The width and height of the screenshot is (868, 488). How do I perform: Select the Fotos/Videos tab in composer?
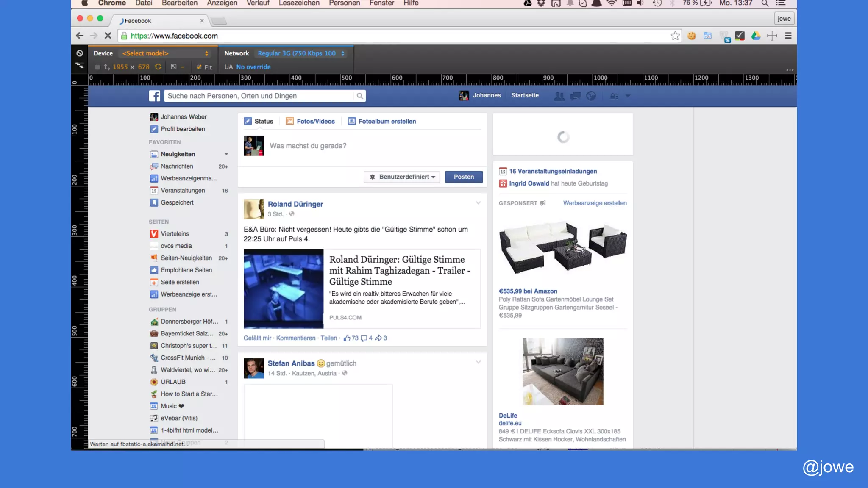310,122
